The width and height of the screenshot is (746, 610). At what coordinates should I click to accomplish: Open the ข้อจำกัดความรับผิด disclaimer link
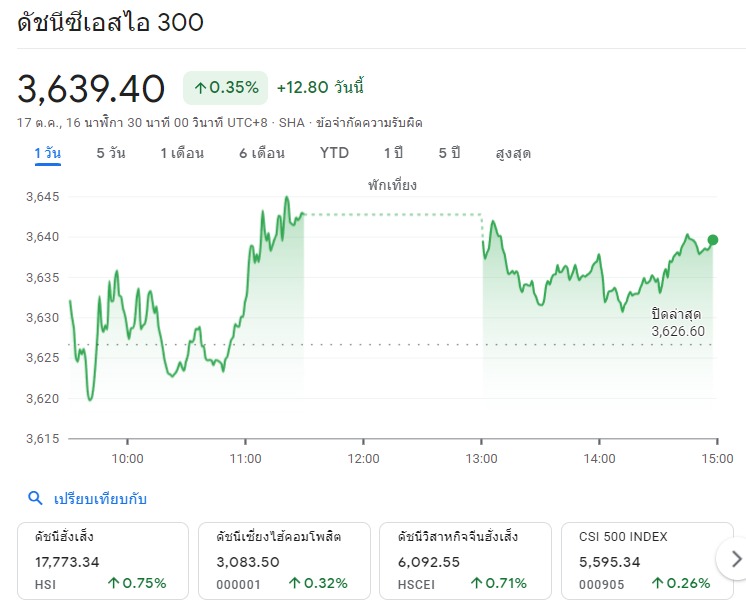tap(369, 123)
